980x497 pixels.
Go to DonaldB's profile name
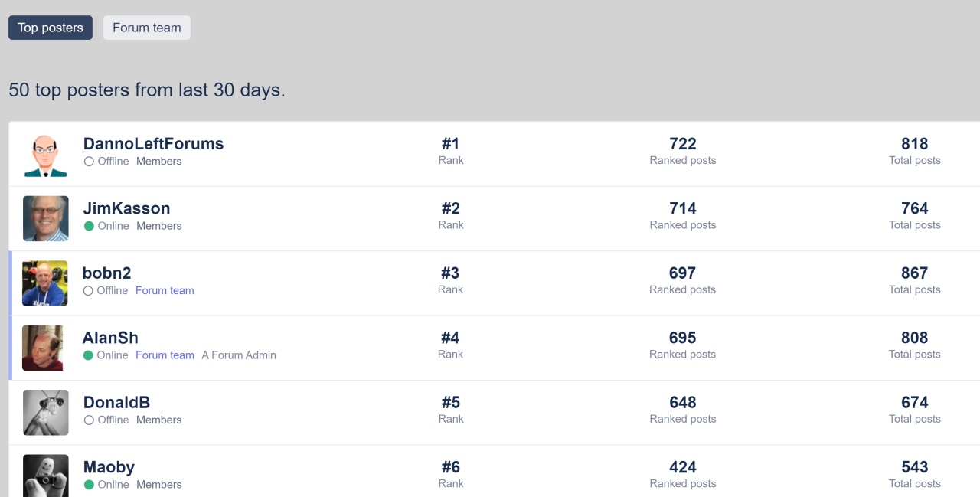(x=116, y=402)
